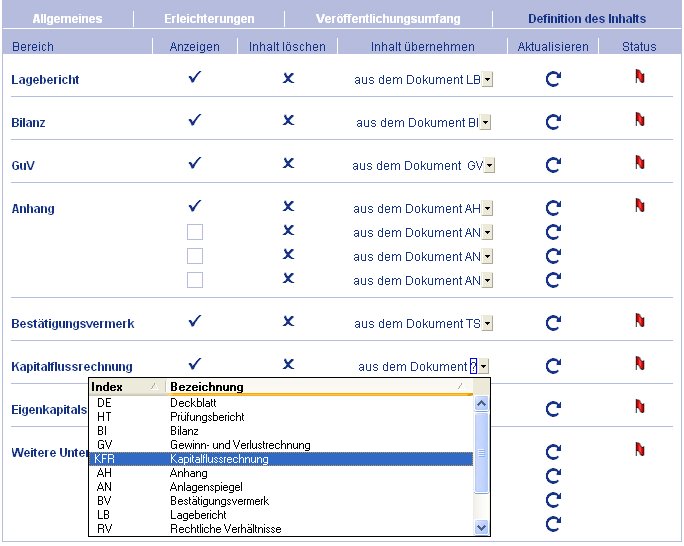Viewport: 684px width, 546px height.
Task: Click the Weitere Unterlagen status flag
Action: [x=640, y=449]
